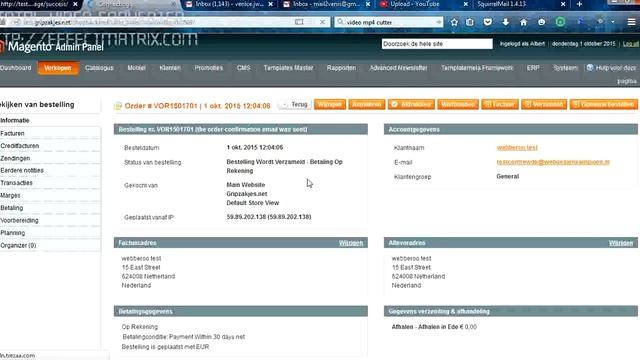Image resolution: width=640 pixels, height=360 pixels.
Task: Click the orange Verzenden button
Action: click(x=544, y=104)
